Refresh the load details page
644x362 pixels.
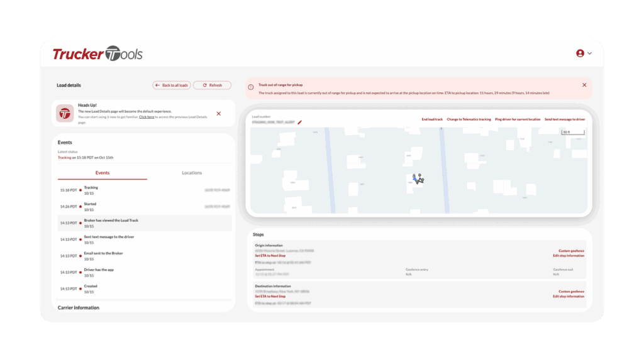(212, 85)
